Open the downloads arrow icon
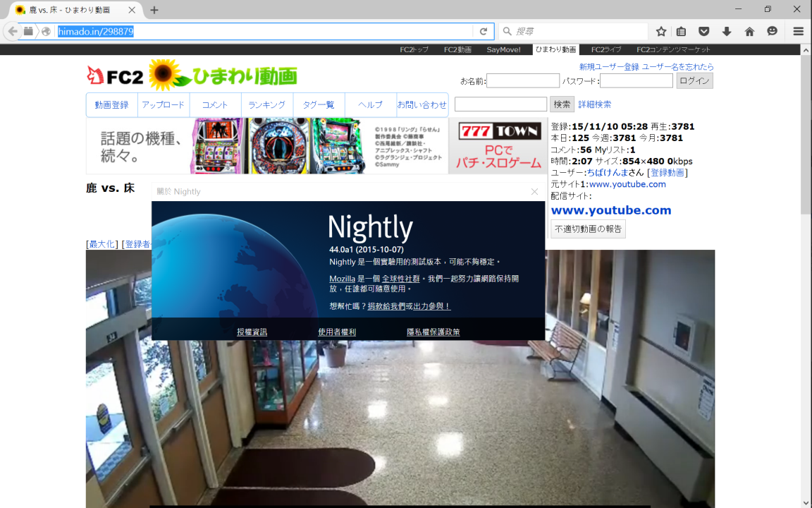The width and height of the screenshot is (812, 508). coord(727,31)
